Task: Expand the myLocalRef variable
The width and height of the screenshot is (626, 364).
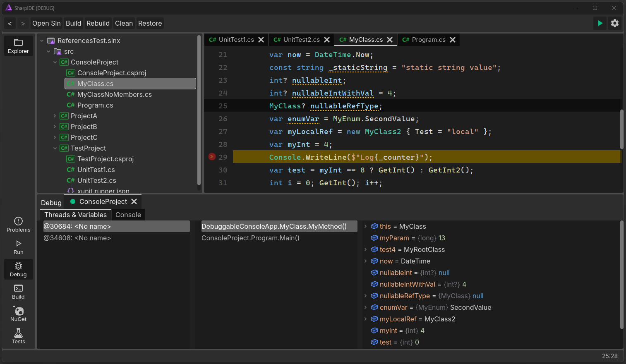Action: point(366,319)
